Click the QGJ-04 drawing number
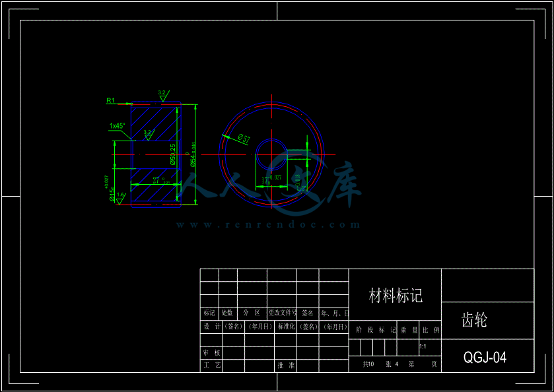The height and width of the screenshot is (392, 554). click(x=485, y=358)
